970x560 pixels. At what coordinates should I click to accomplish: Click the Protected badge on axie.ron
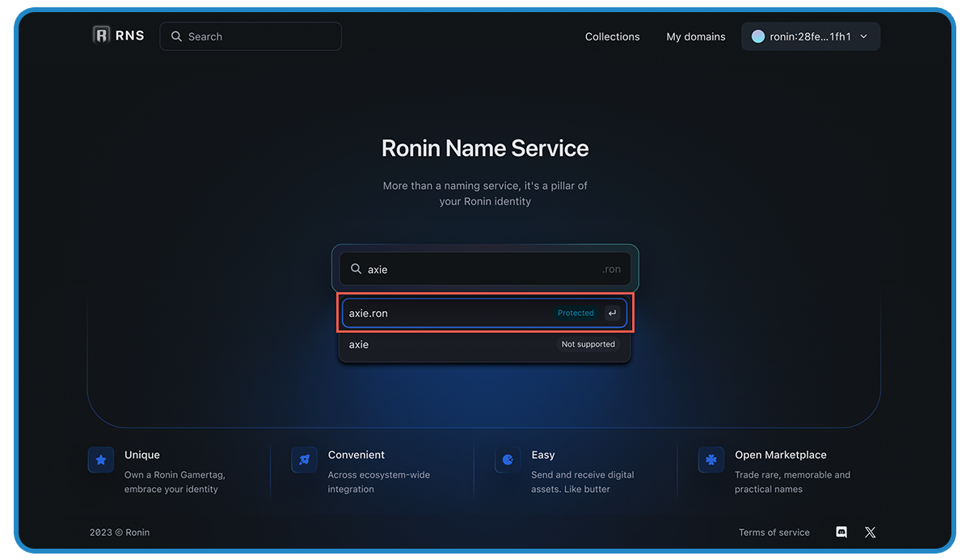pos(576,313)
